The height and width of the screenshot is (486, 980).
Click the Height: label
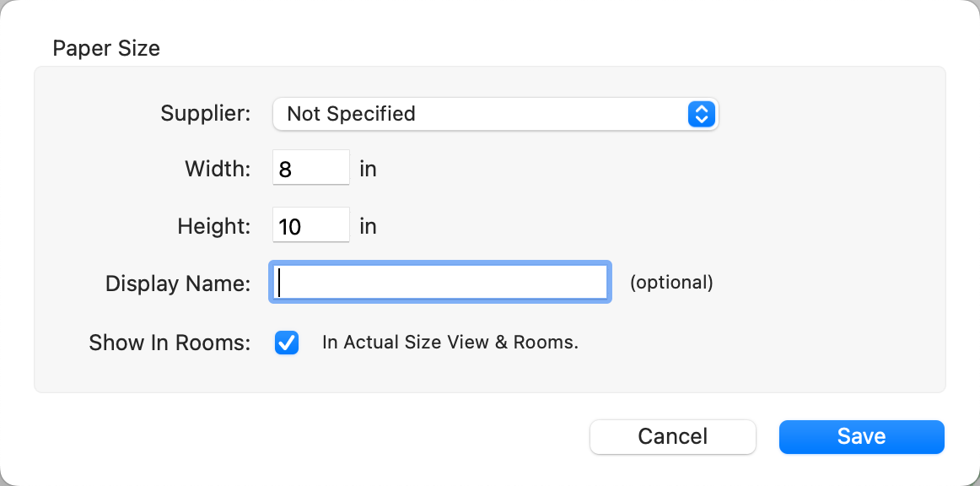(214, 226)
